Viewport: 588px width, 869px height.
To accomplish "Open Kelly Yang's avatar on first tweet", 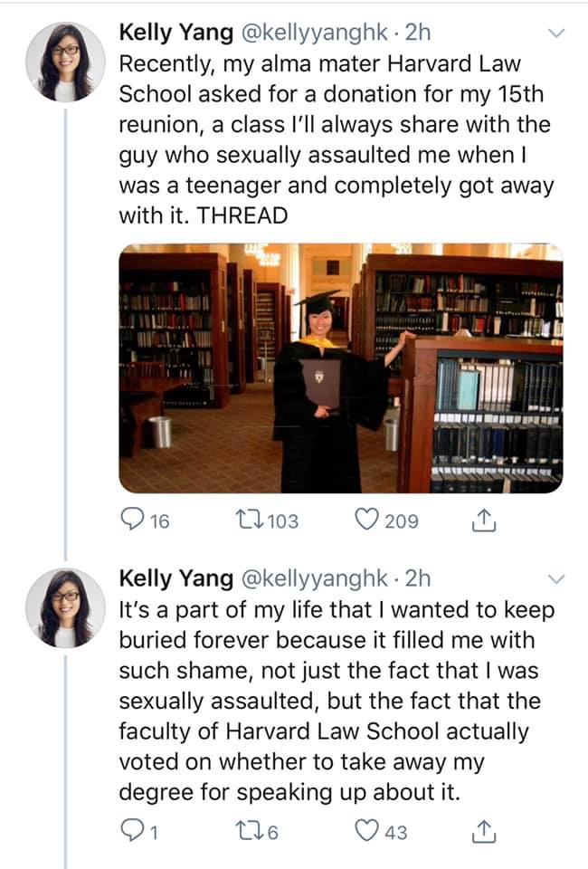I will [65, 62].
